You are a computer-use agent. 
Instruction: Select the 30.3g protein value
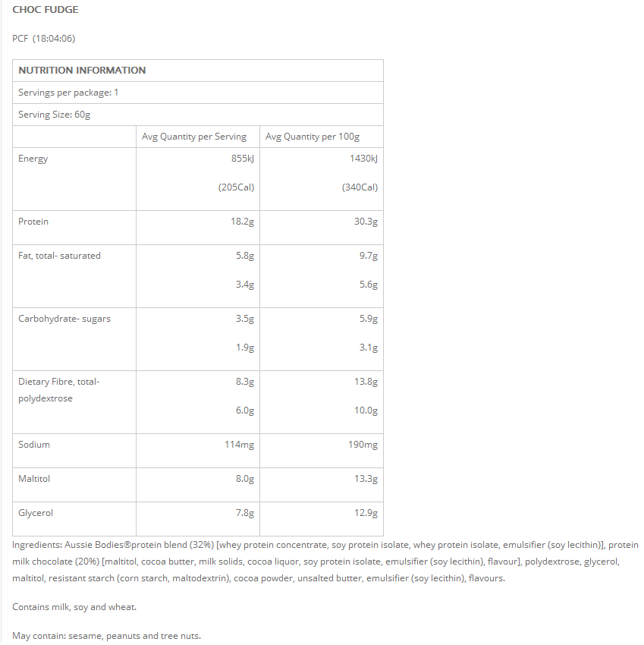pos(364,222)
